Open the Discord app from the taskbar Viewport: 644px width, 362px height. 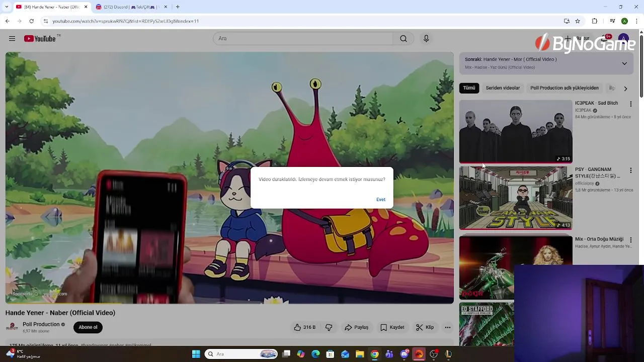click(x=404, y=354)
